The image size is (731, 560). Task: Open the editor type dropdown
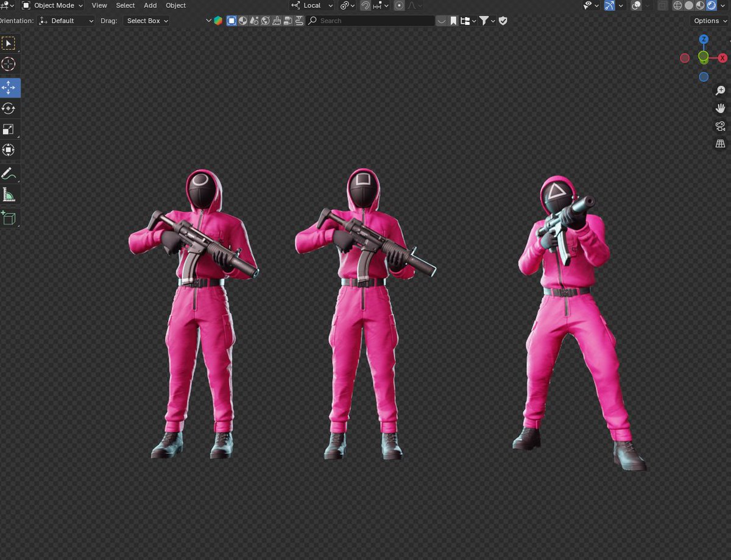coord(7,5)
